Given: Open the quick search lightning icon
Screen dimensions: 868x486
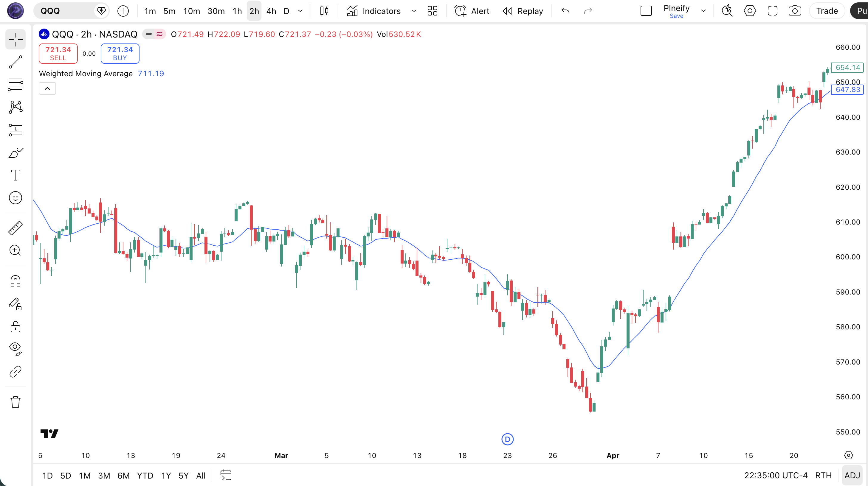Looking at the screenshot, I should pyautogui.click(x=727, y=11).
